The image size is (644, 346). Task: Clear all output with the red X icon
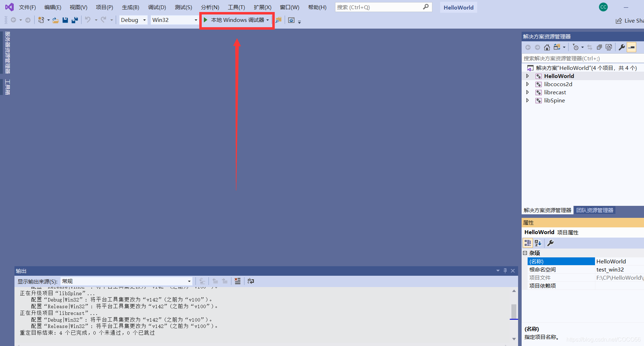[237, 281]
